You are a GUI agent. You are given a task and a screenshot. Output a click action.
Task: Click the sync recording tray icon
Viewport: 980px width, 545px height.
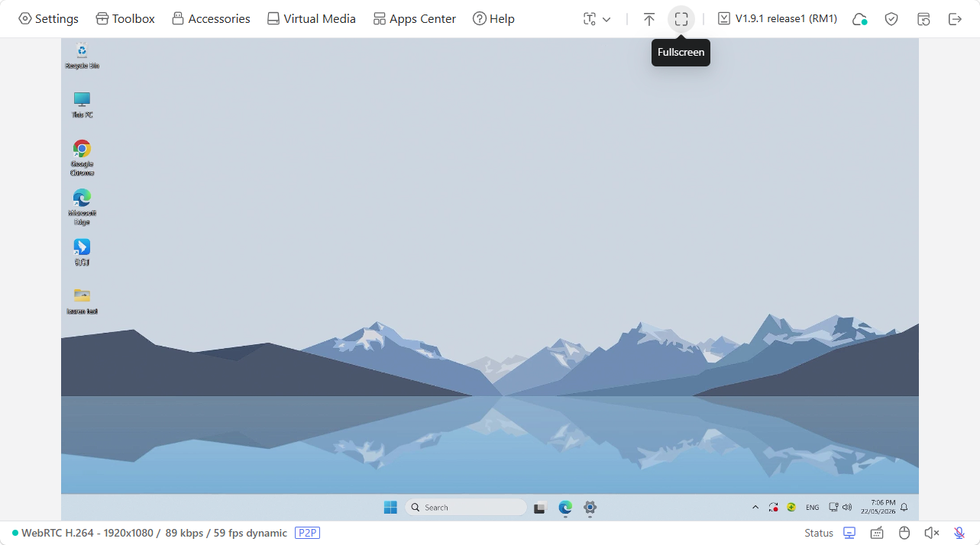click(773, 507)
